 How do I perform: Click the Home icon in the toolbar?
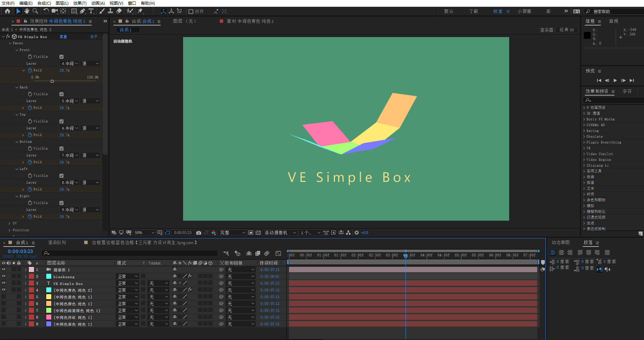click(7, 11)
